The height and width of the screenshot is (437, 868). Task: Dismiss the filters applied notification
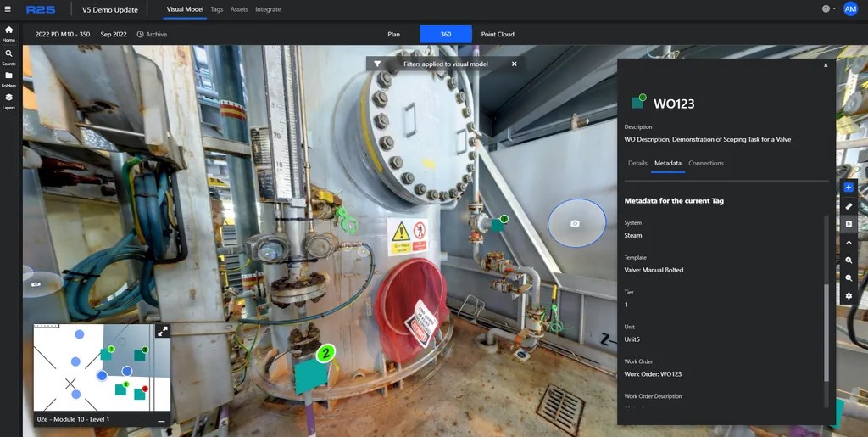pyautogui.click(x=514, y=64)
